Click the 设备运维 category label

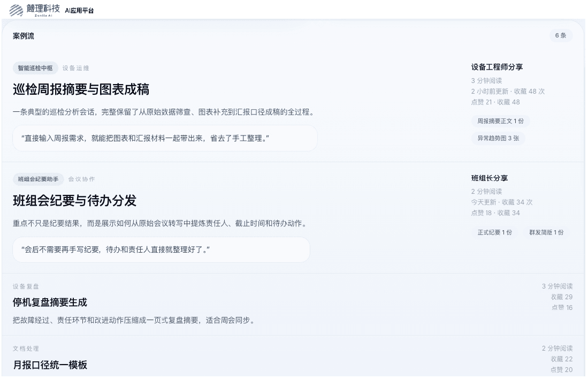click(76, 68)
